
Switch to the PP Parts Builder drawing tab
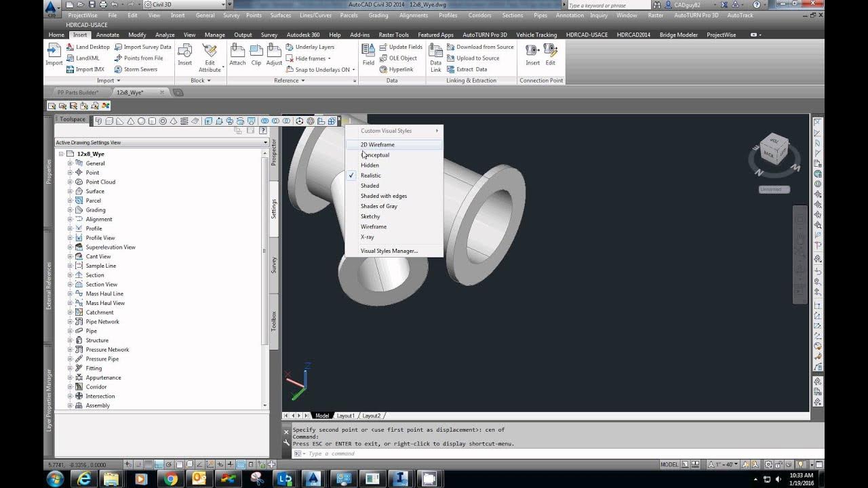click(x=78, y=92)
